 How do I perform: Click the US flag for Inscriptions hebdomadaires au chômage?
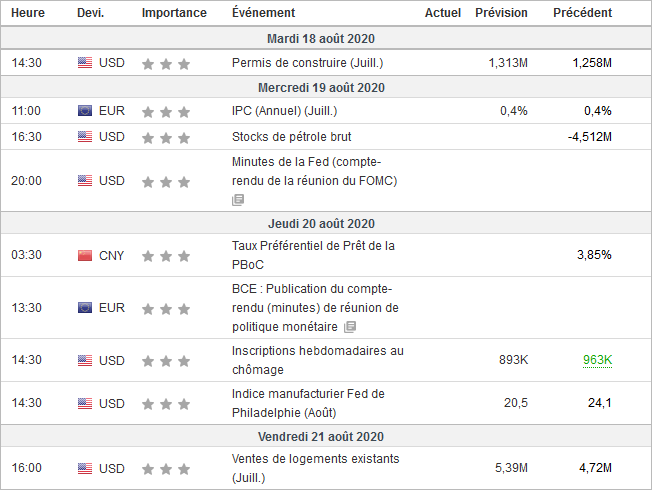pyautogui.click(x=85, y=360)
